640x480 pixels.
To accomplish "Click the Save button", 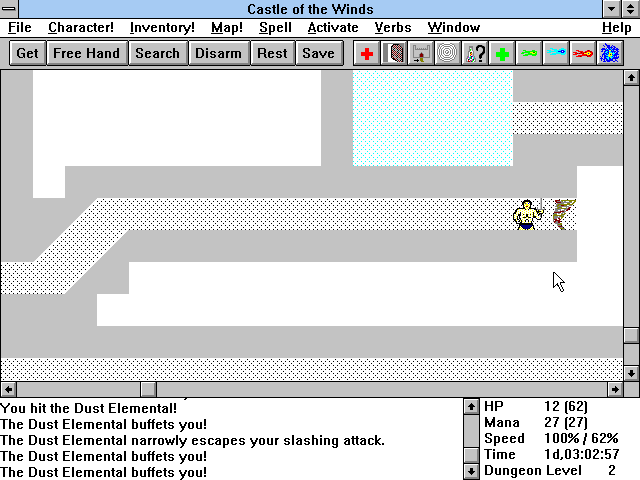I will pyautogui.click(x=318, y=53).
